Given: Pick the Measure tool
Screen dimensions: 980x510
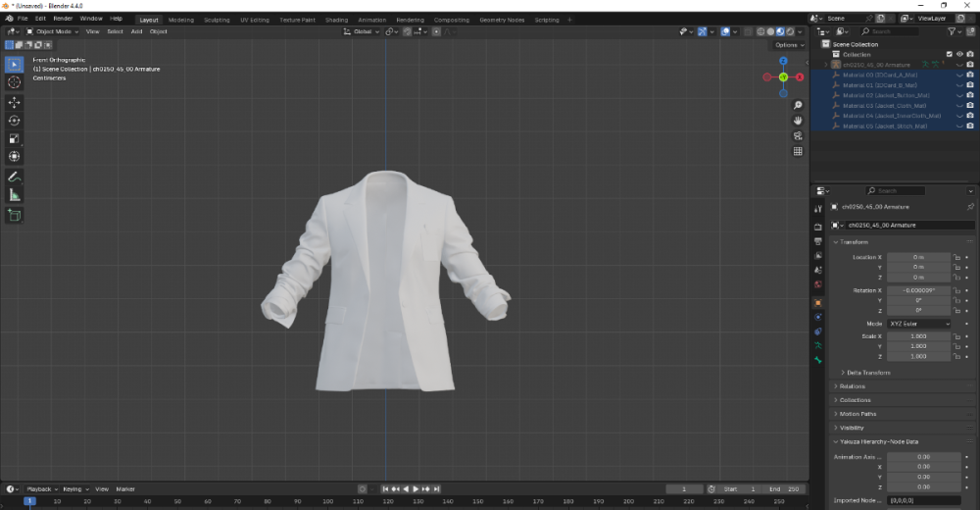Looking at the screenshot, I should pyautogui.click(x=15, y=195).
